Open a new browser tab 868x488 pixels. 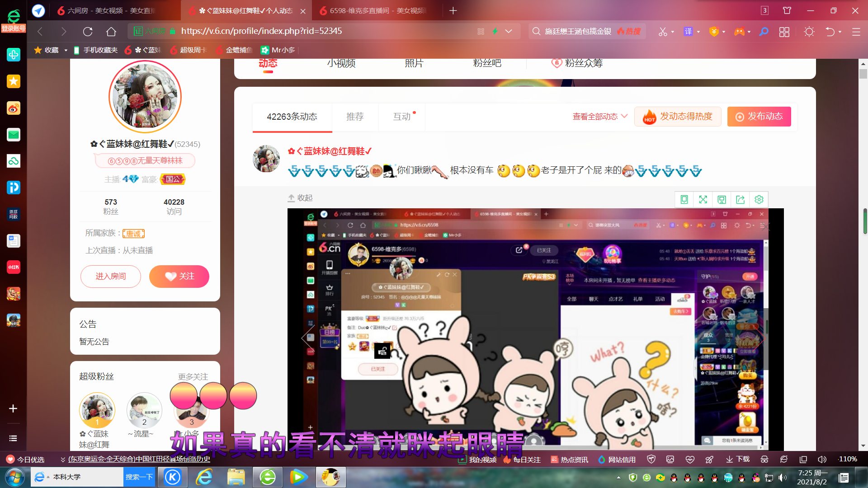click(x=453, y=10)
